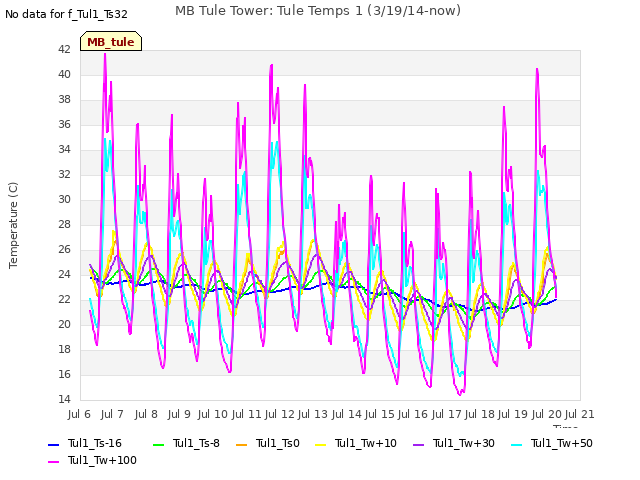Click the Jul 20 x-axis label
The height and width of the screenshot is (480, 640).
[547, 414]
